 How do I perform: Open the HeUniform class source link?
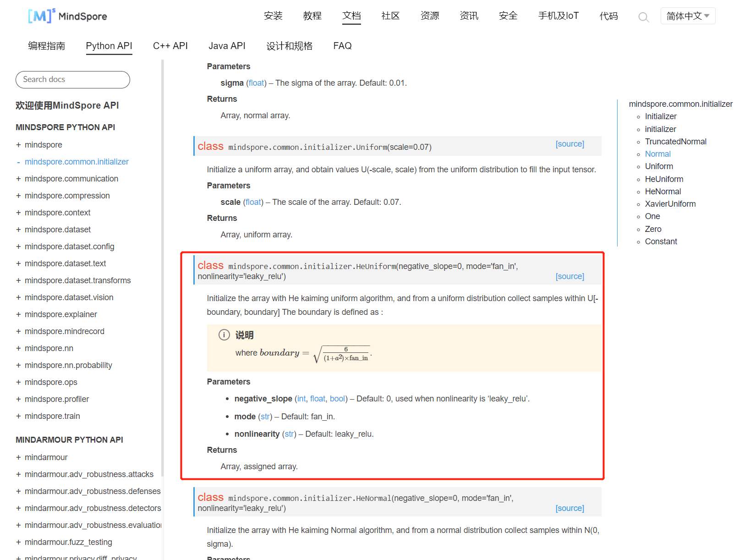coord(570,276)
